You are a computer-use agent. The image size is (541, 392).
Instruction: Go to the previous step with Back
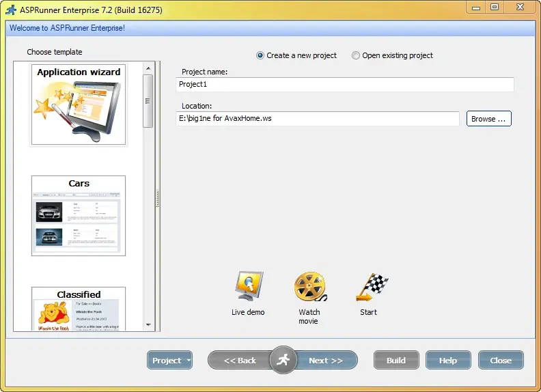pos(240,361)
